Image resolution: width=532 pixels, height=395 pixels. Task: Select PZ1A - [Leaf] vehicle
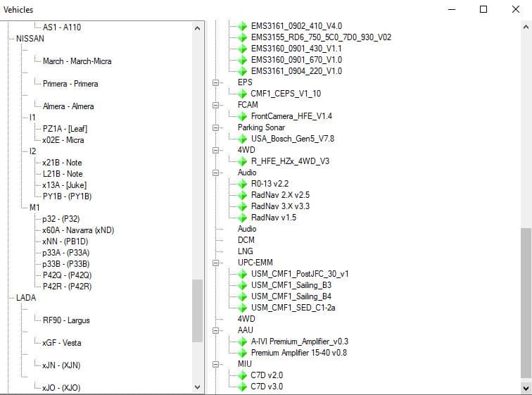pyautogui.click(x=65, y=129)
